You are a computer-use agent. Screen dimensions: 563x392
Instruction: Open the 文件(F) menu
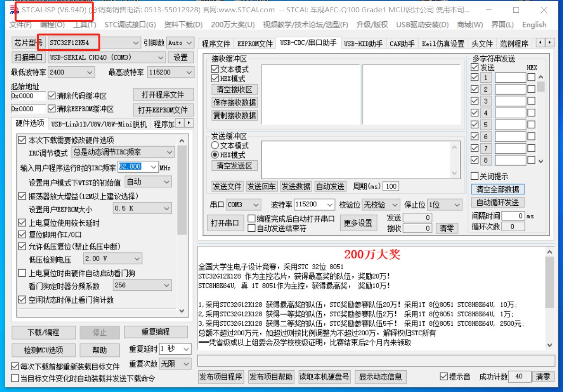click(20, 25)
